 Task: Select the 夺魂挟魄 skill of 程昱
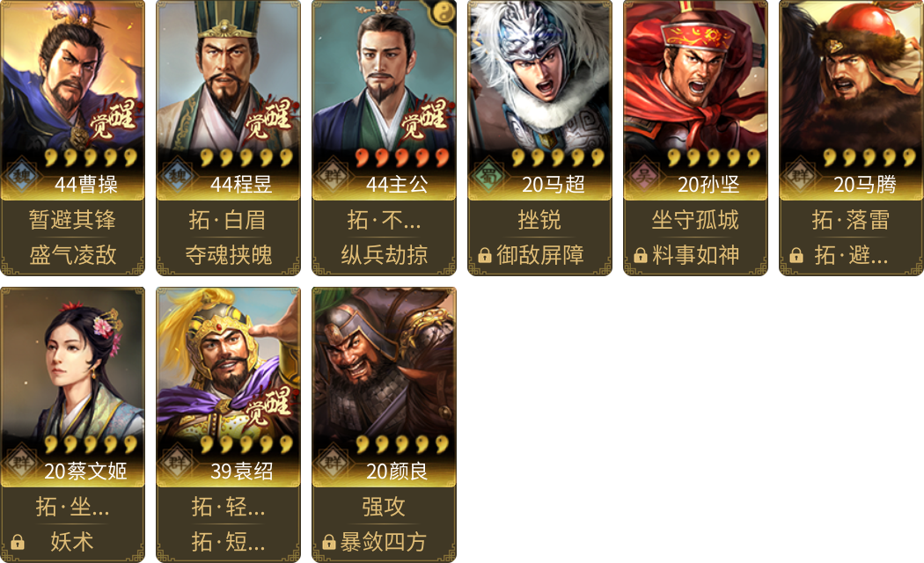coord(229,255)
